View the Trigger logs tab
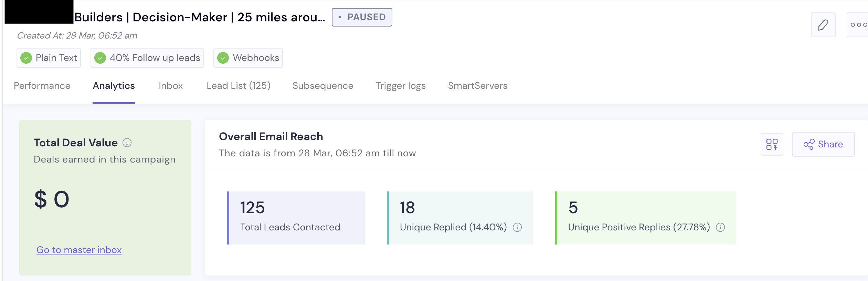 (x=401, y=86)
